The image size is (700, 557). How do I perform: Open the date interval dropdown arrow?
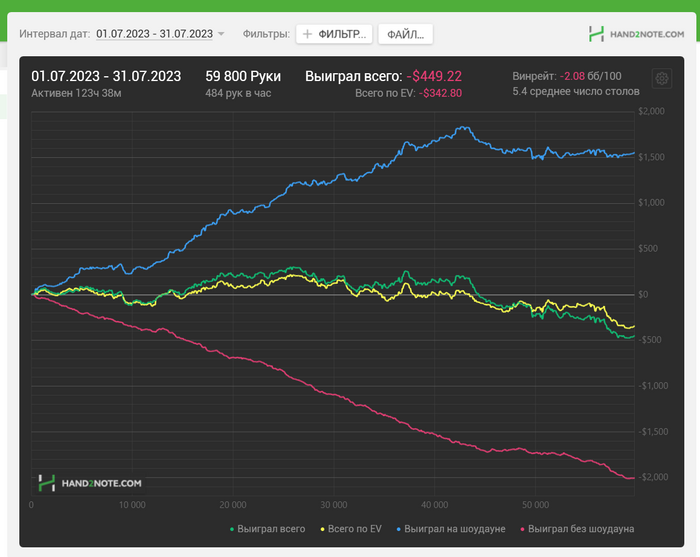pyautogui.click(x=221, y=34)
